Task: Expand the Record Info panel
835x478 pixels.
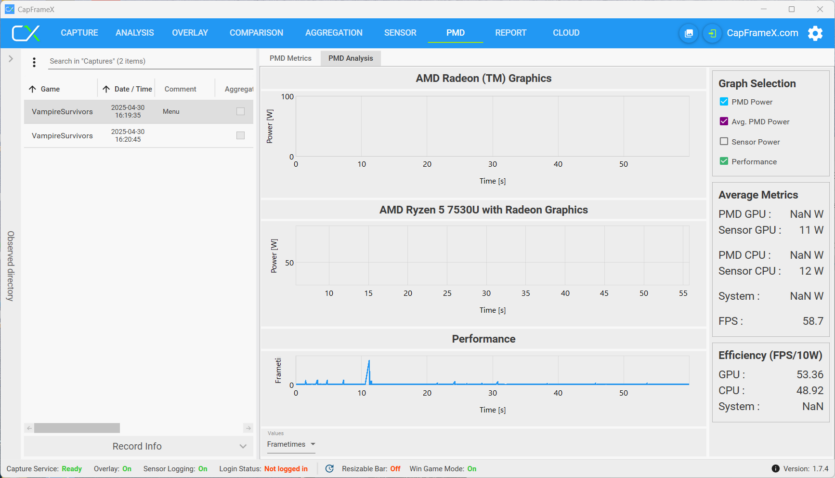Action: 138,446
